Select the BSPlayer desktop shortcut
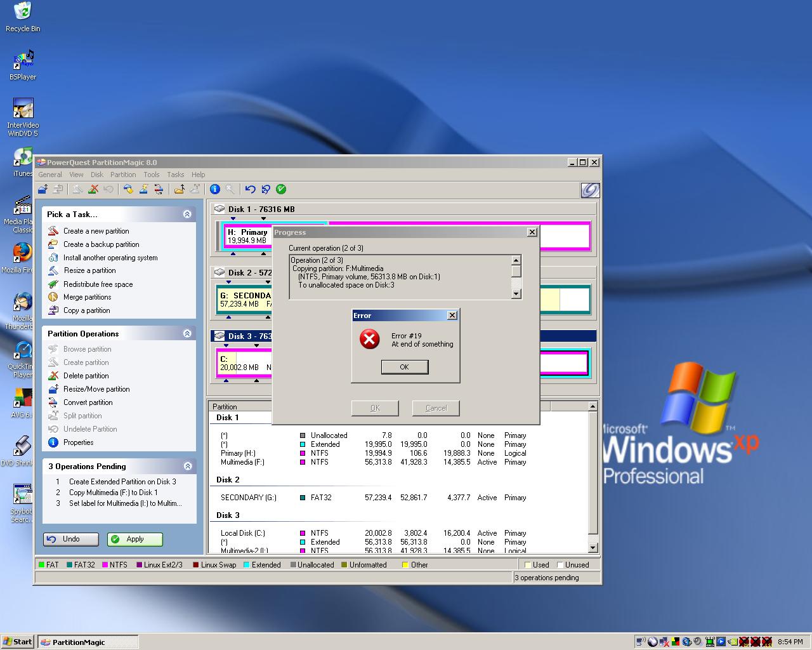 tap(23, 66)
